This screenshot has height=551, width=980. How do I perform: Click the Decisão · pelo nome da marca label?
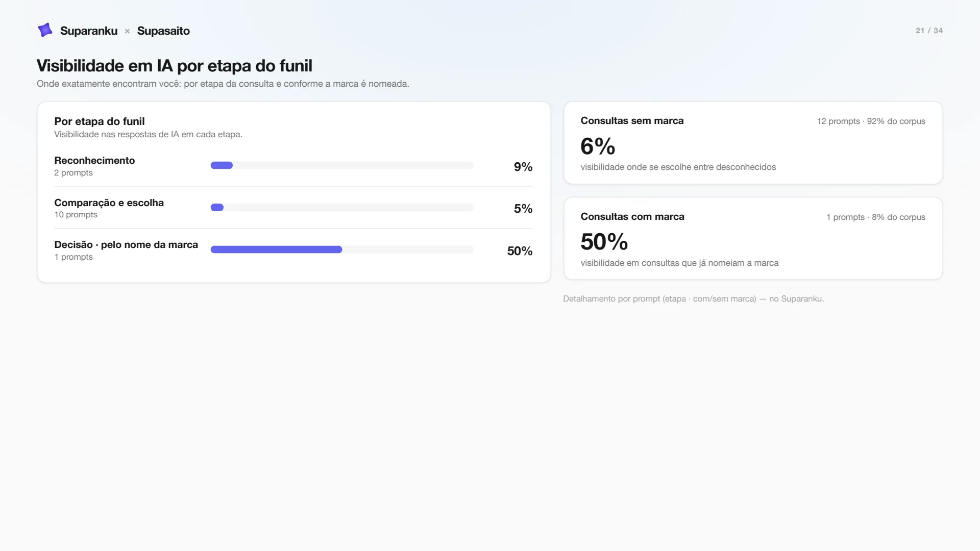(126, 244)
